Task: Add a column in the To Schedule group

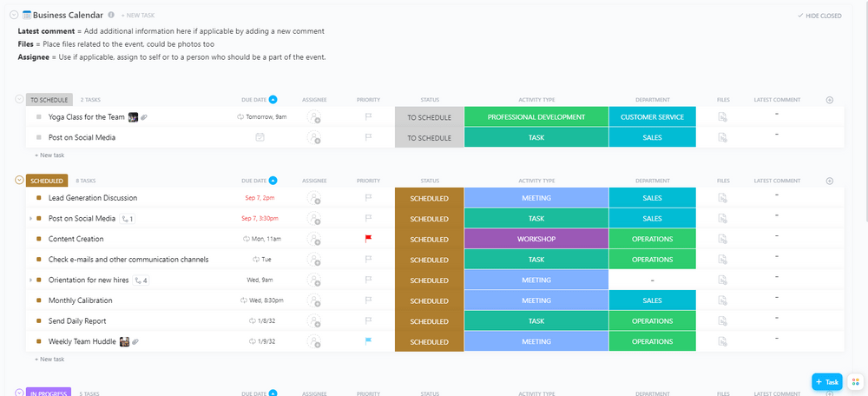Action: click(829, 100)
